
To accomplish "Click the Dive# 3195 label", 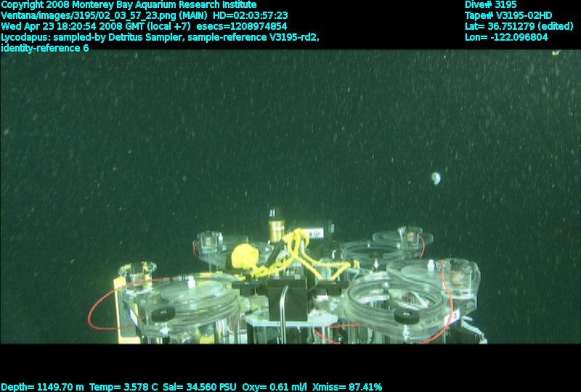I will click(x=491, y=5).
